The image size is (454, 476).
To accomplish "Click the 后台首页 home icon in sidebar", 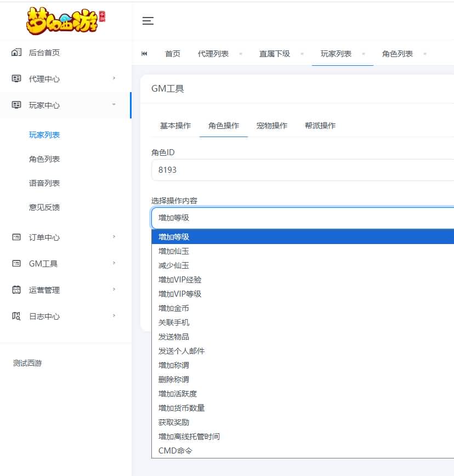I will coord(16,53).
